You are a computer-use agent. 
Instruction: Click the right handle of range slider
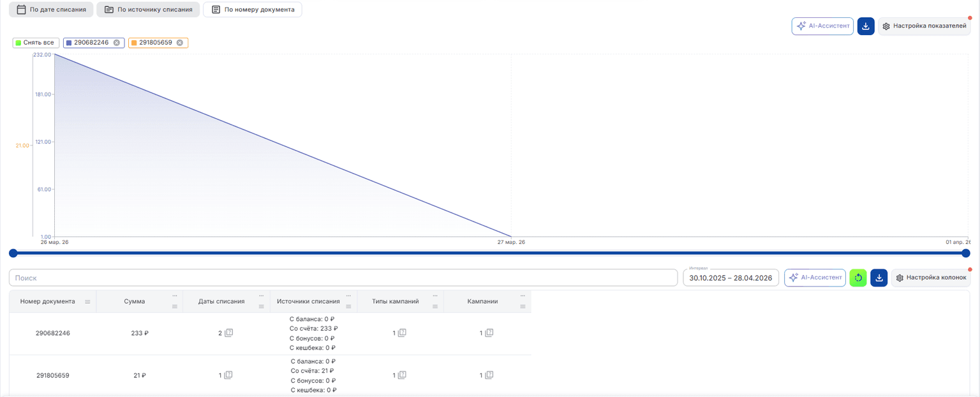(x=966, y=253)
